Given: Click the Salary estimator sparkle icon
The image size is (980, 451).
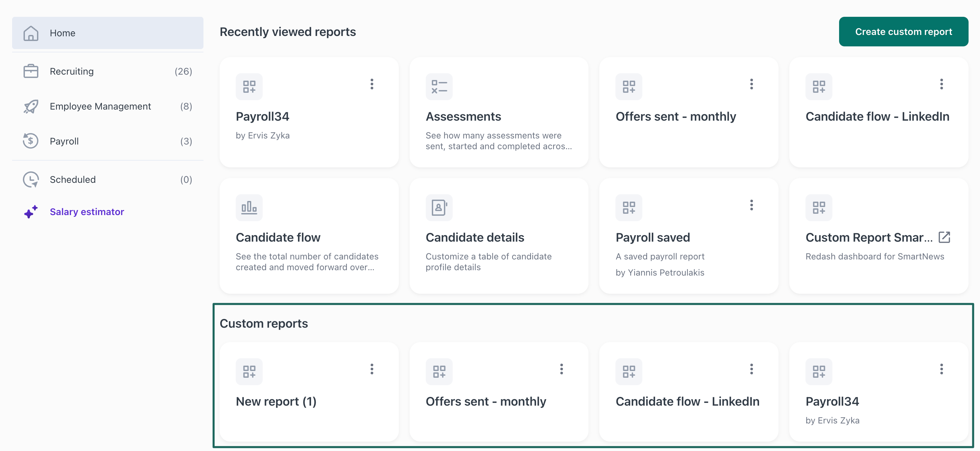Looking at the screenshot, I should tap(31, 212).
